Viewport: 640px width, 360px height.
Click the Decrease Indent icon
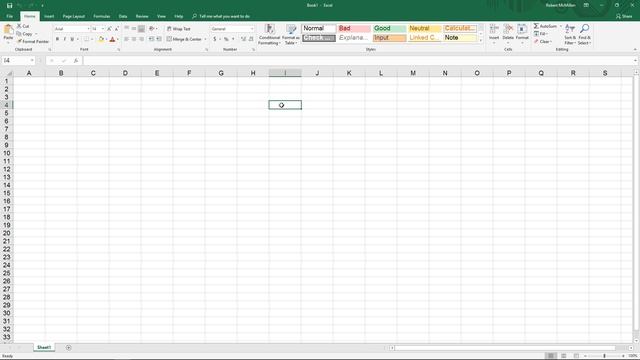(x=151, y=39)
